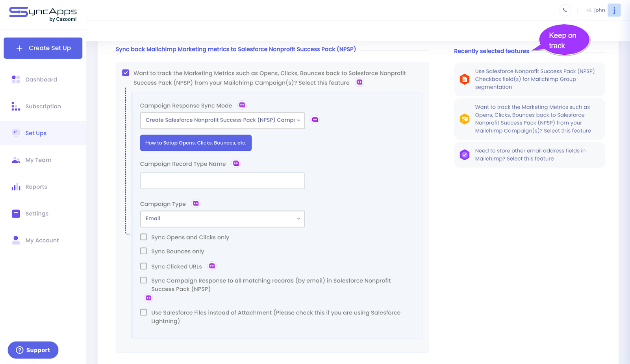Click the phone icon in header

tap(565, 10)
